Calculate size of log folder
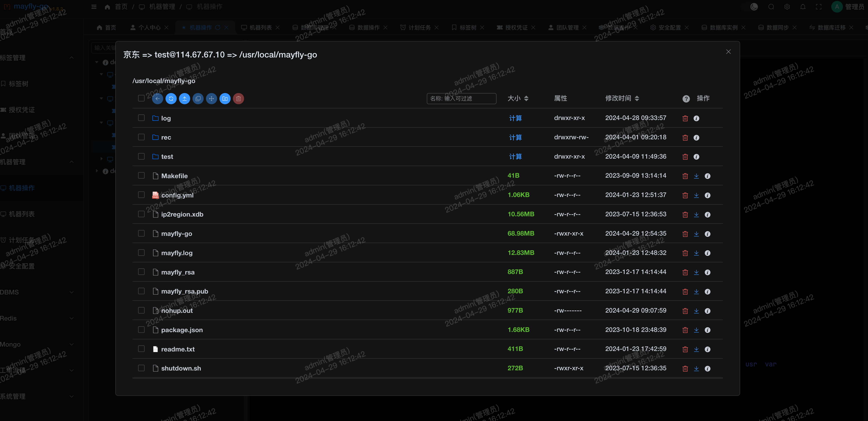The image size is (868, 421). 515,118
